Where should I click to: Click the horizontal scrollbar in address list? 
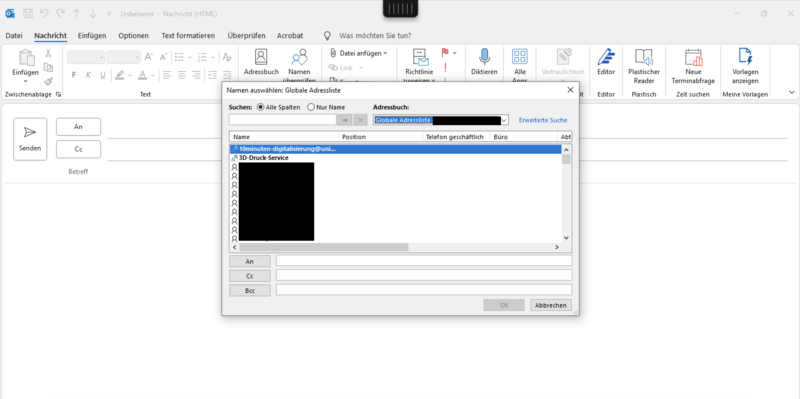(x=323, y=247)
